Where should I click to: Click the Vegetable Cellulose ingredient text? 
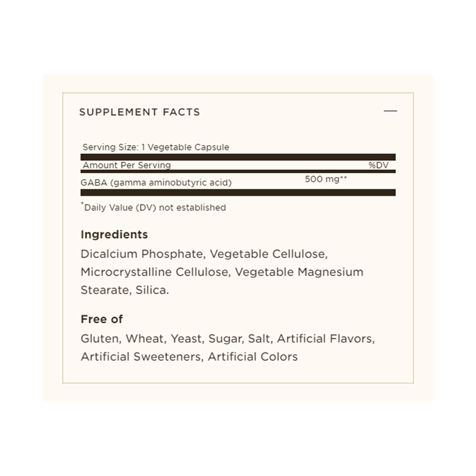tap(268, 254)
